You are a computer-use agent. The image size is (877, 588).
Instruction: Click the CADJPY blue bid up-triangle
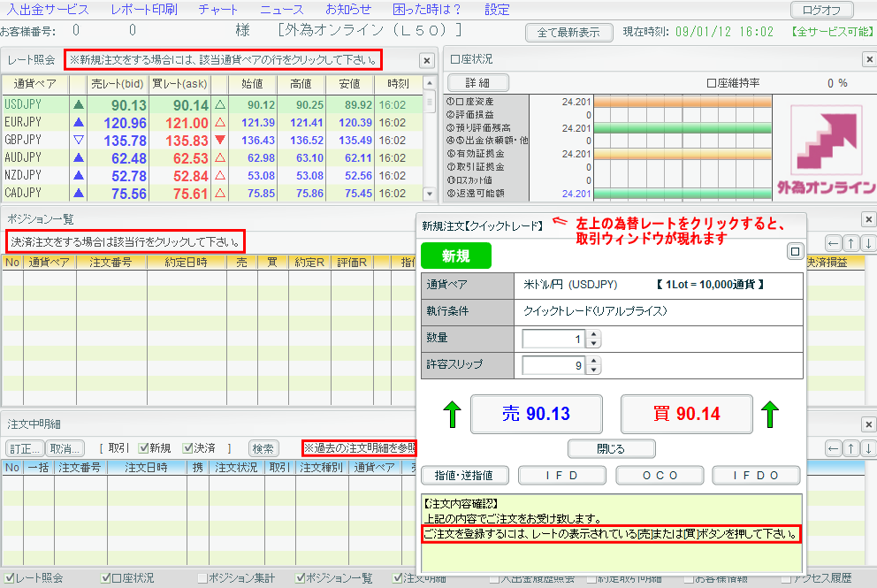pos(79,194)
